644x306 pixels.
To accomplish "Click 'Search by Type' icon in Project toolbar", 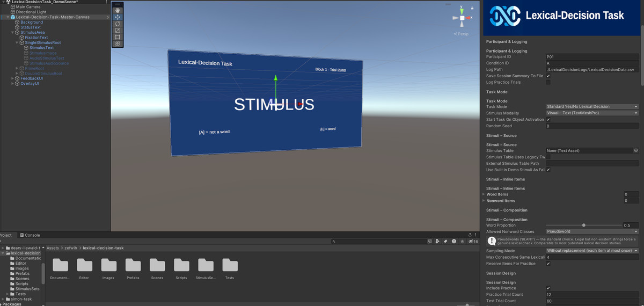I will point(437,242).
